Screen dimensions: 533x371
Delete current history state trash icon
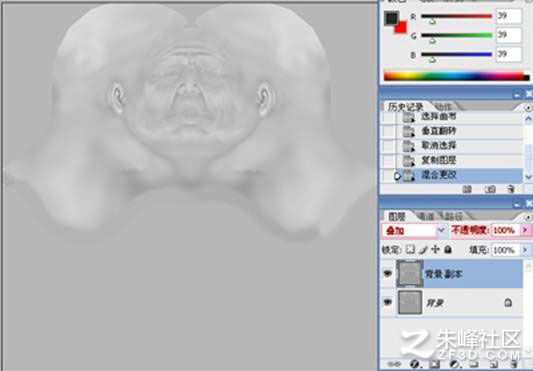(x=511, y=189)
